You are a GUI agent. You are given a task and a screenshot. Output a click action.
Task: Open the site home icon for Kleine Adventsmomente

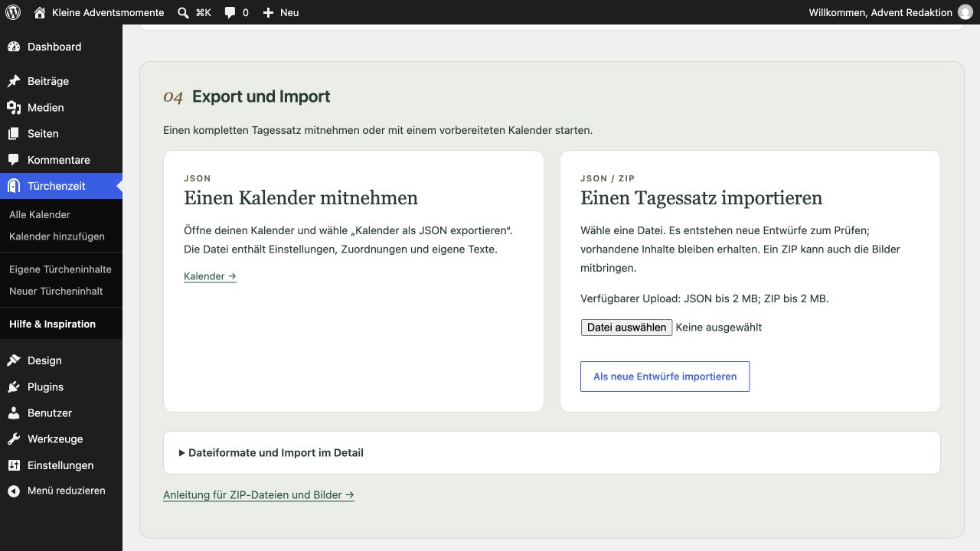(x=40, y=12)
